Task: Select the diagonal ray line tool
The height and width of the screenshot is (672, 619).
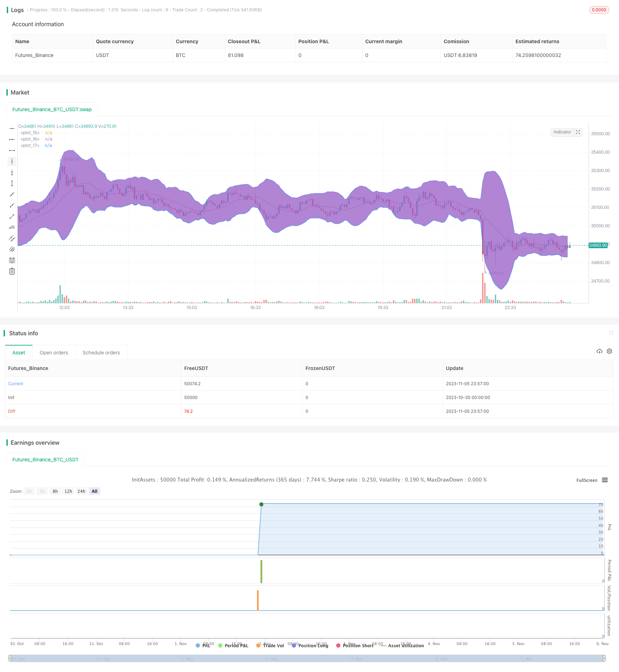Action: click(12, 205)
